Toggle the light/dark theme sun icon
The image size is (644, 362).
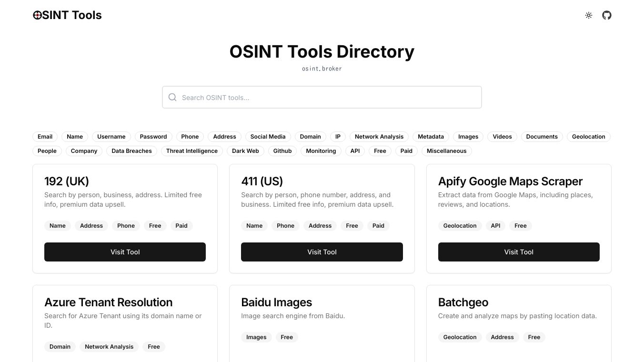[589, 15]
